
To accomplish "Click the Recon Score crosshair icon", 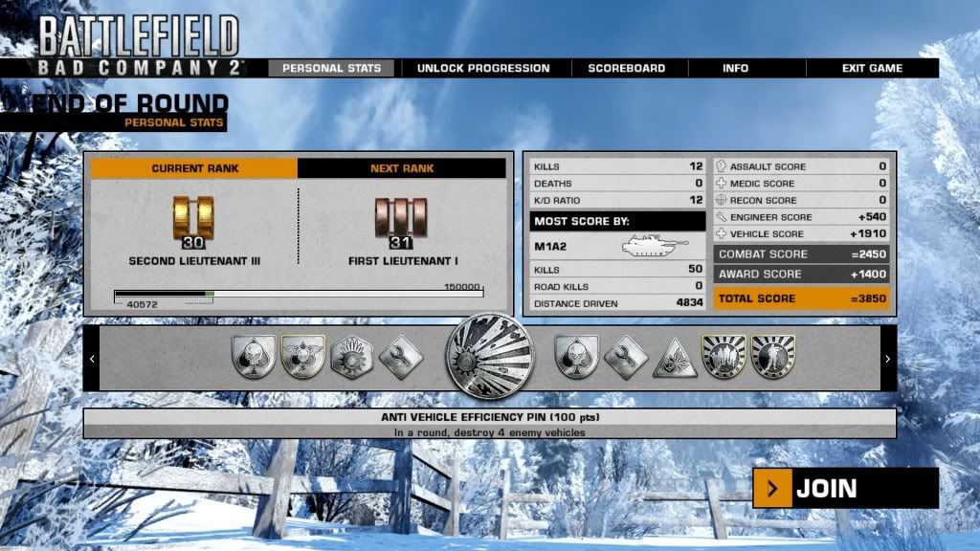I will pyautogui.click(x=722, y=201).
